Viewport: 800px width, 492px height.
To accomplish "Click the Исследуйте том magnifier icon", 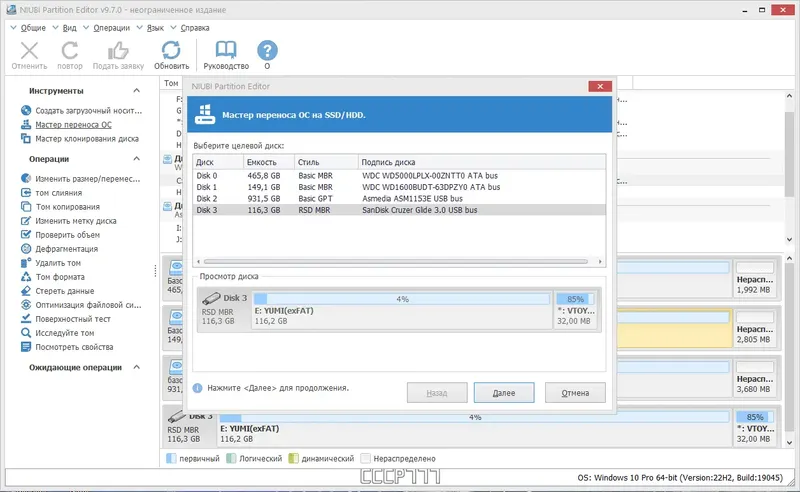I will (26, 333).
